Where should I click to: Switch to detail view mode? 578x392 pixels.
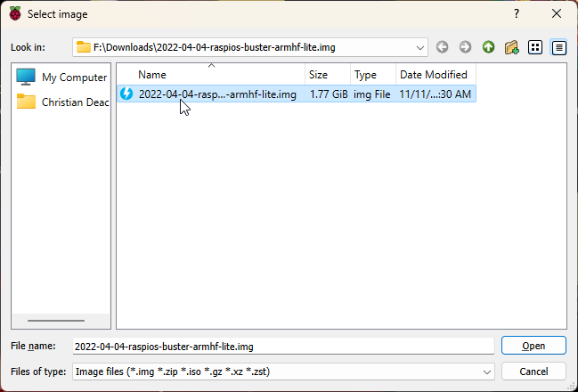click(x=558, y=47)
